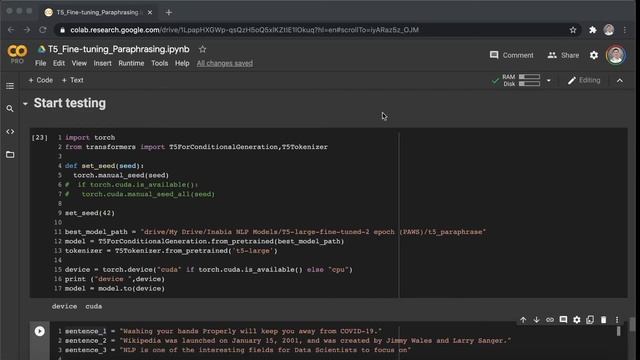Open the notebook settings gear in header
Viewport: 640px width, 360px height.
[x=594, y=55]
